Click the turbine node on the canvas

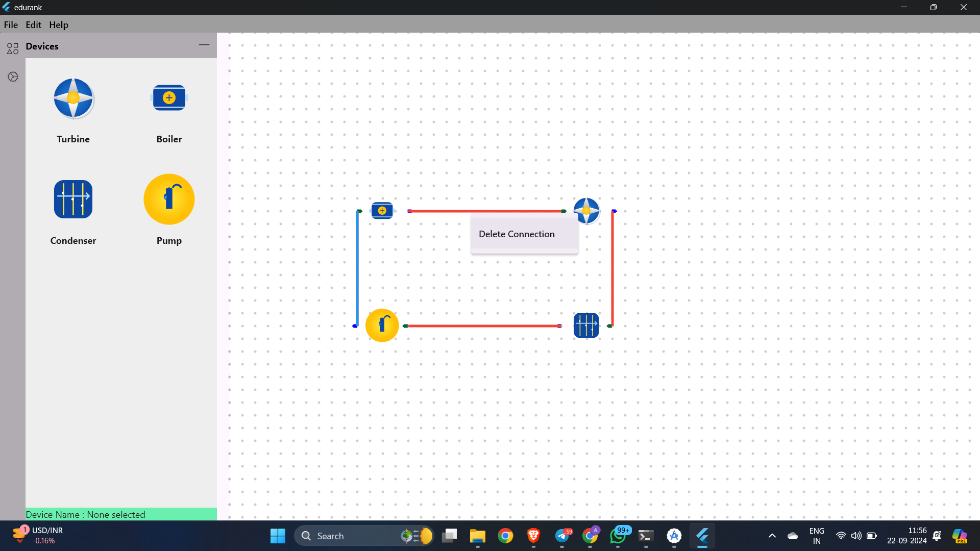[x=586, y=210]
